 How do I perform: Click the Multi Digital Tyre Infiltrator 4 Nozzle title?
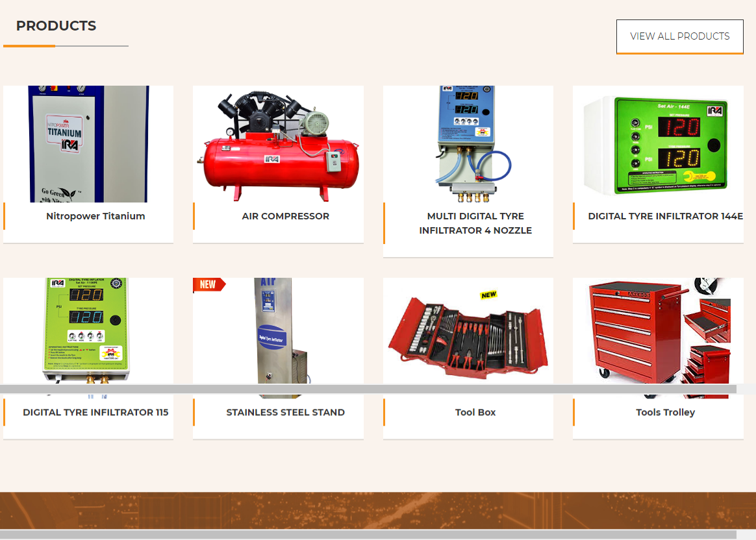coord(475,223)
